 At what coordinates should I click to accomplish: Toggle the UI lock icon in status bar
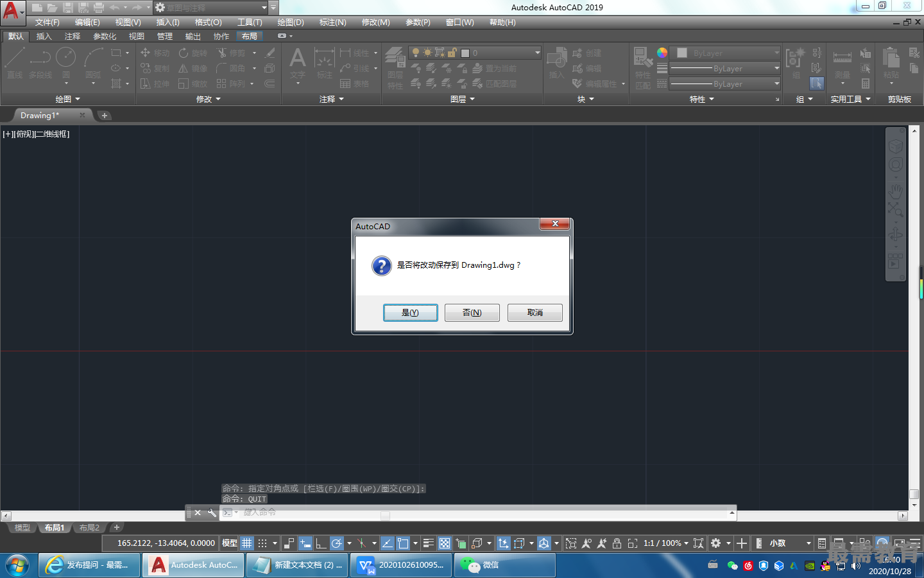tap(617, 543)
